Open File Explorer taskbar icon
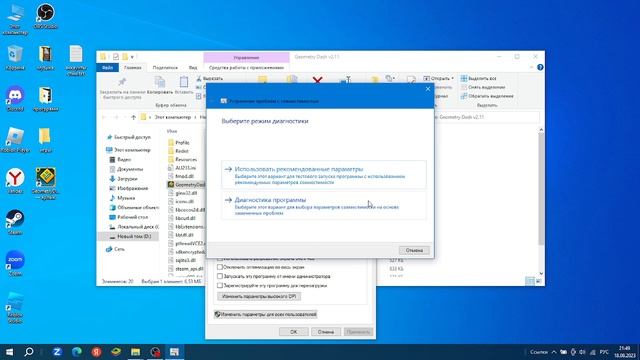The width and height of the screenshot is (640, 360). point(136,352)
